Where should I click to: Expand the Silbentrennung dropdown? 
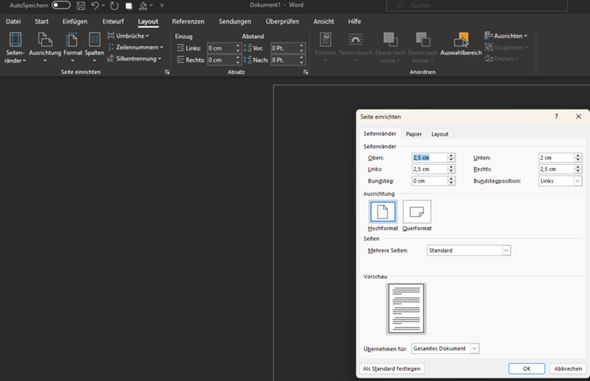[x=134, y=58]
